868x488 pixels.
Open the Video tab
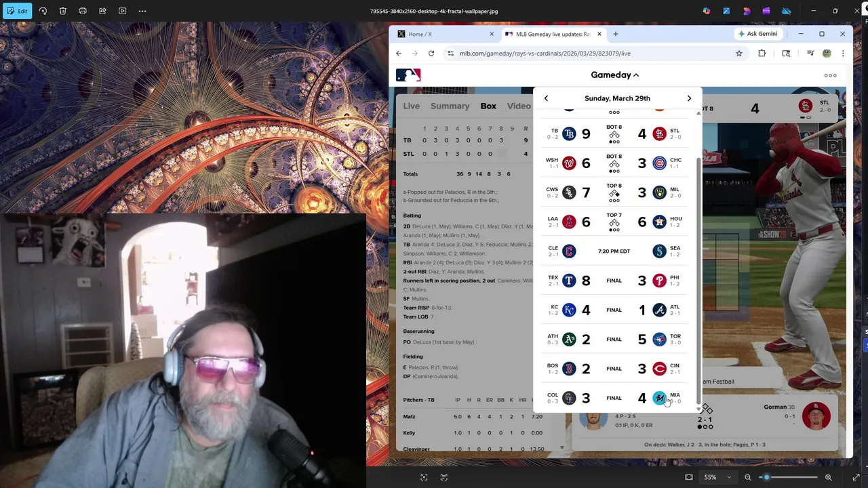pos(519,106)
